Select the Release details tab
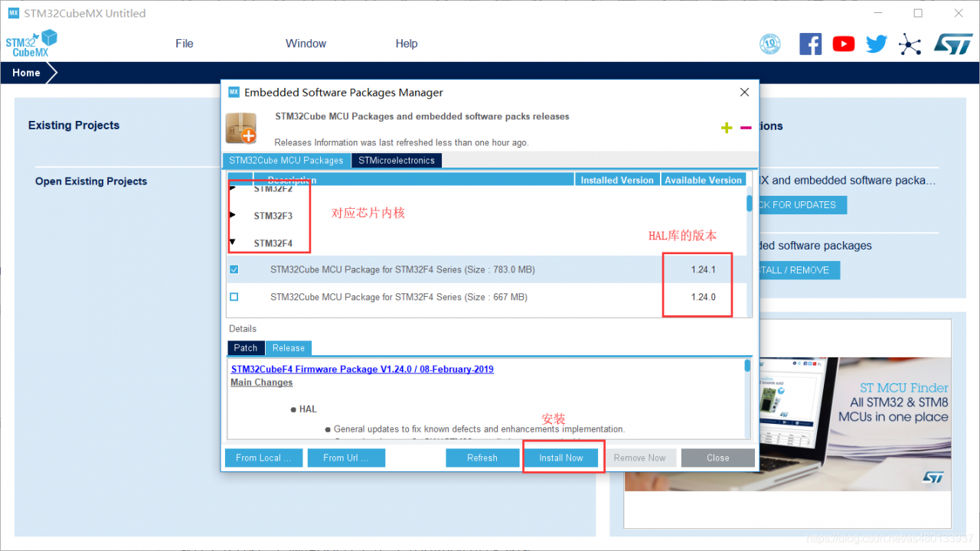Screen dimensions: 980x551 click(289, 348)
